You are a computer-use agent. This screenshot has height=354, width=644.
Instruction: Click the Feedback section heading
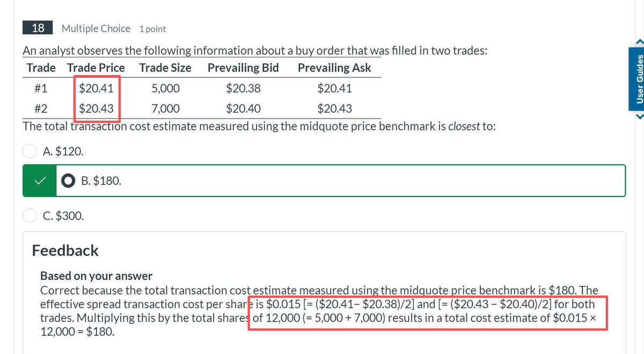pyautogui.click(x=65, y=250)
